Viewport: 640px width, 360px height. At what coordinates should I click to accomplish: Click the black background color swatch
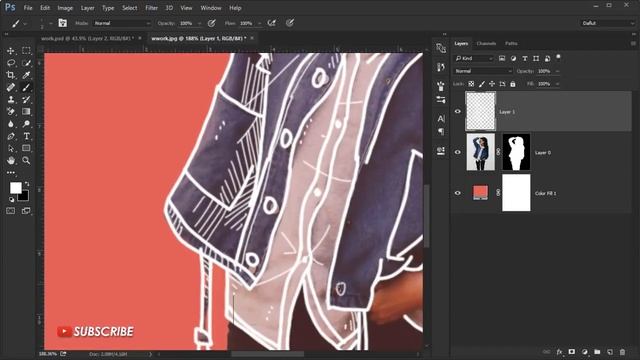[x=24, y=197]
